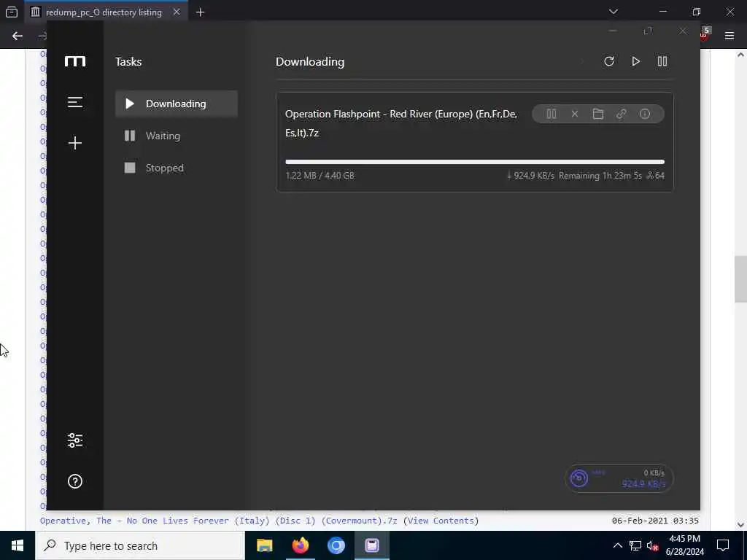747x560 pixels.
Task: Open Firefox from the taskbar
Action: (x=300, y=545)
